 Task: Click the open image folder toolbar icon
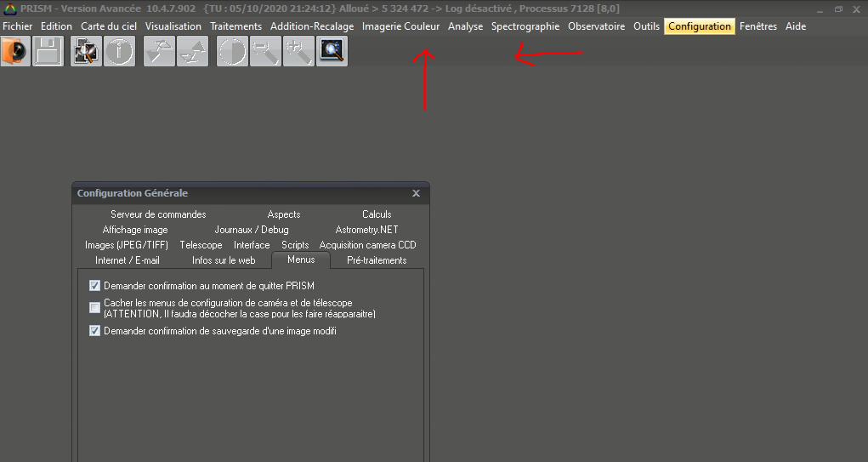tap(16, 52)
